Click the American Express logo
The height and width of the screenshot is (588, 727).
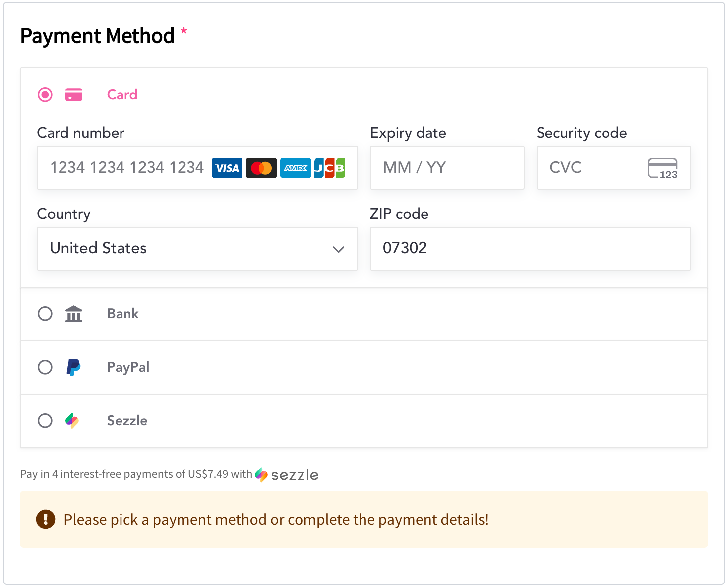pos(296,168)
